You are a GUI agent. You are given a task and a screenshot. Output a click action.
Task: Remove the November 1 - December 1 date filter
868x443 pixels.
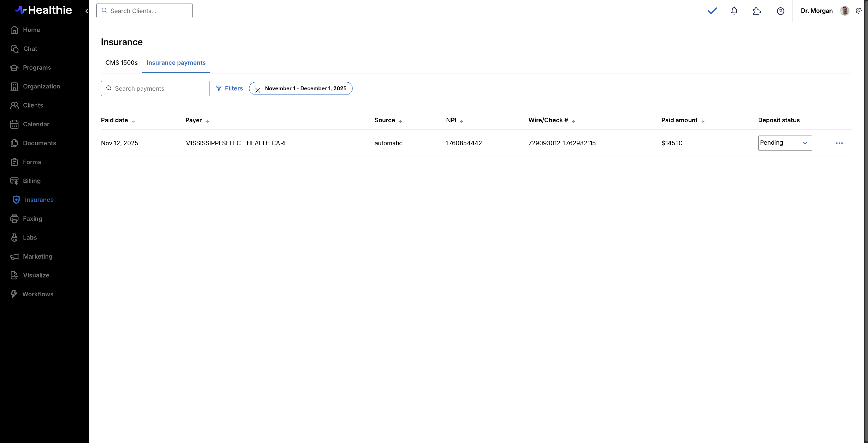[x=258, y=90]
